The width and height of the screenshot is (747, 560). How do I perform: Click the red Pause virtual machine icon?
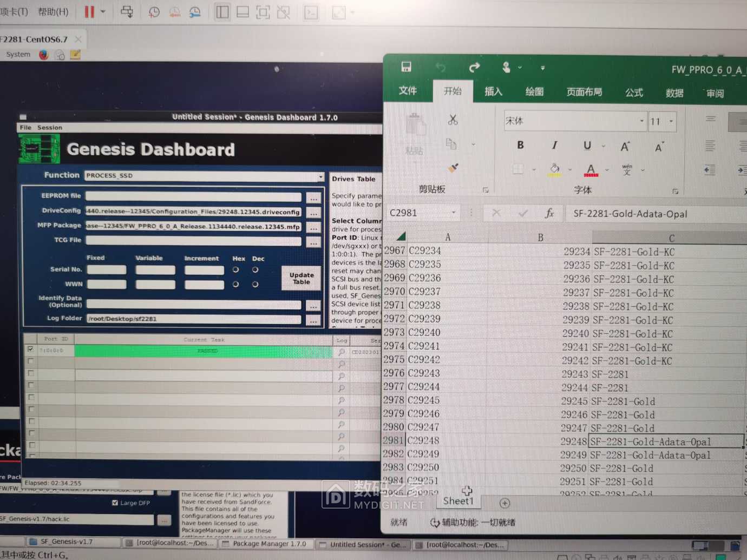tap(89, 12)
